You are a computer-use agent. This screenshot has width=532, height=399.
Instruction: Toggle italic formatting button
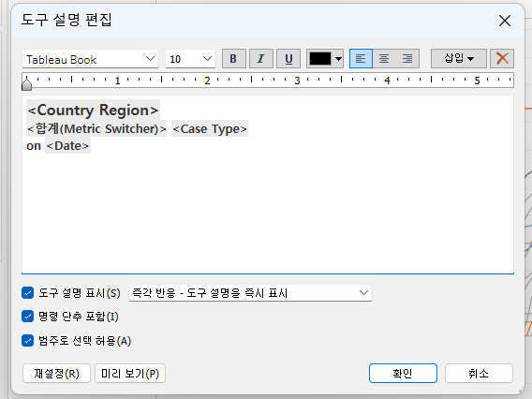coord(261,59)
